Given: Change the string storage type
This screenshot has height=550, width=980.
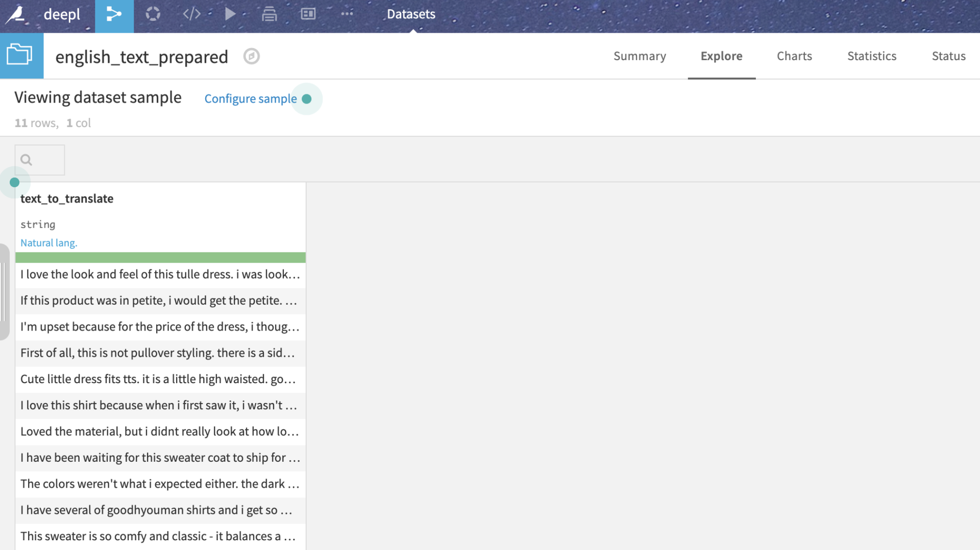Looking at the screenshot, I should click(x=38, y=224).
